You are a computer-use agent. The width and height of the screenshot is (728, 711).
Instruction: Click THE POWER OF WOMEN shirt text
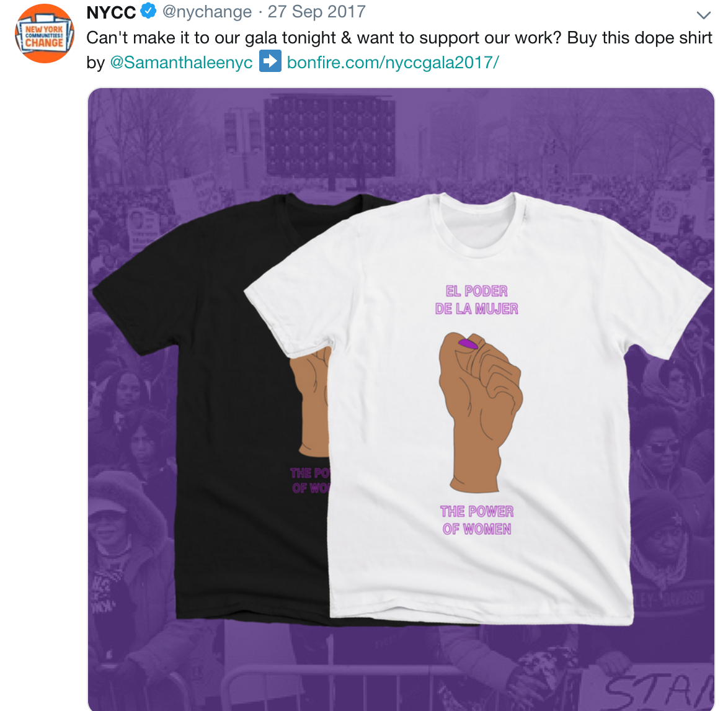[477, 521]
